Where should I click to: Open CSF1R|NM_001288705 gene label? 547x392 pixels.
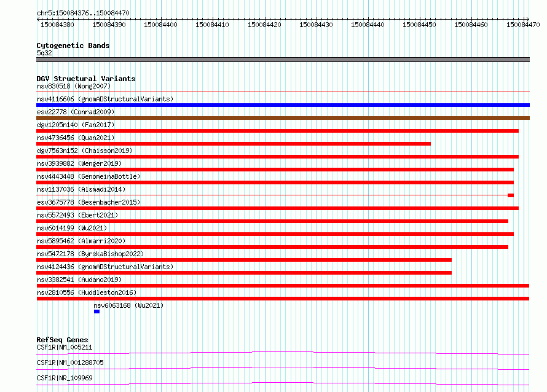[x=70, y=363]
